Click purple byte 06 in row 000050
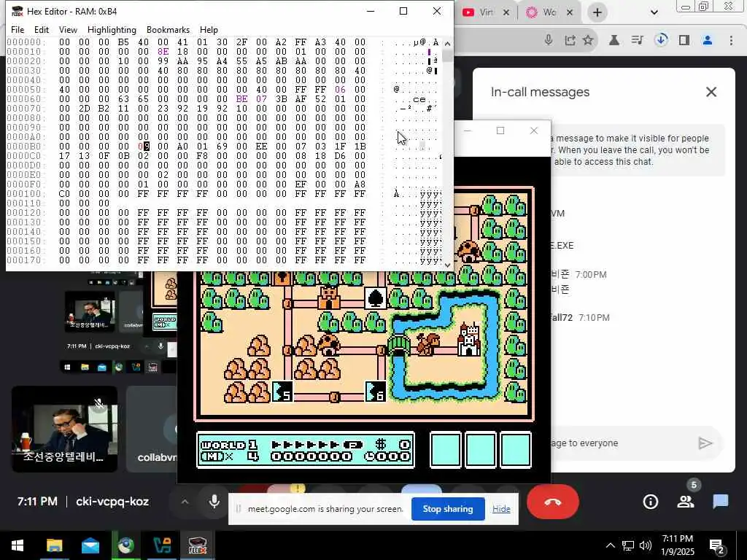The width and height of the screenshot is (747, 560). 340,90
